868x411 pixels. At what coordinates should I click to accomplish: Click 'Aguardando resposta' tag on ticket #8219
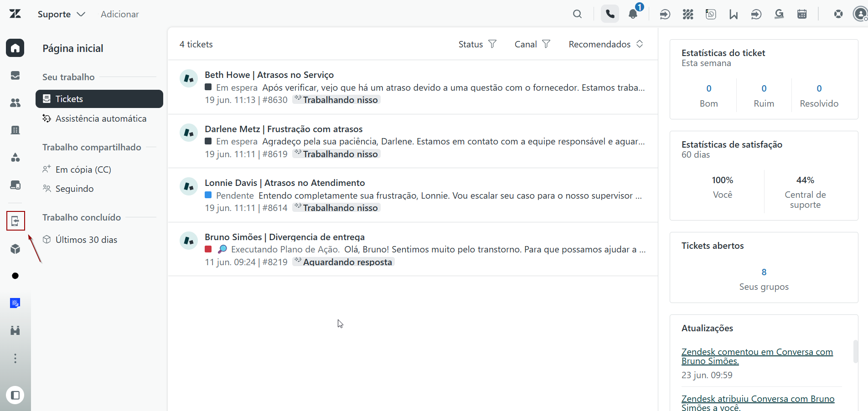(x=343, y=262)
